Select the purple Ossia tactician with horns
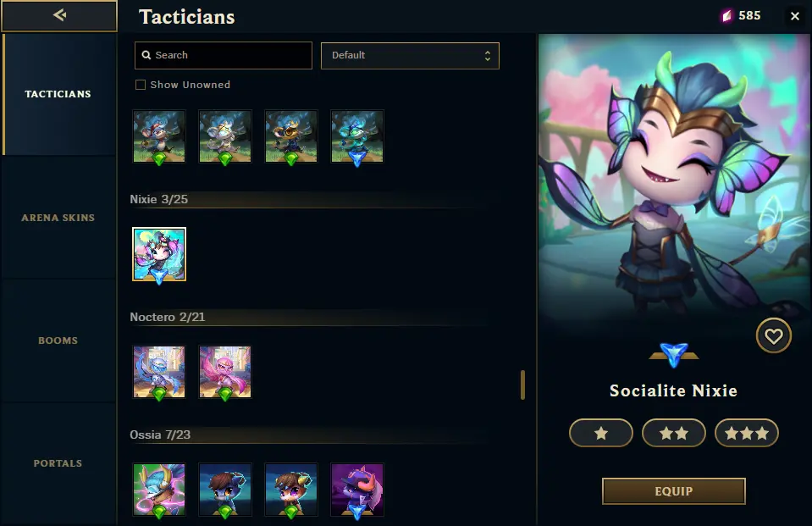The height and width of the screenshot is (526, 812). coord(357,489)
